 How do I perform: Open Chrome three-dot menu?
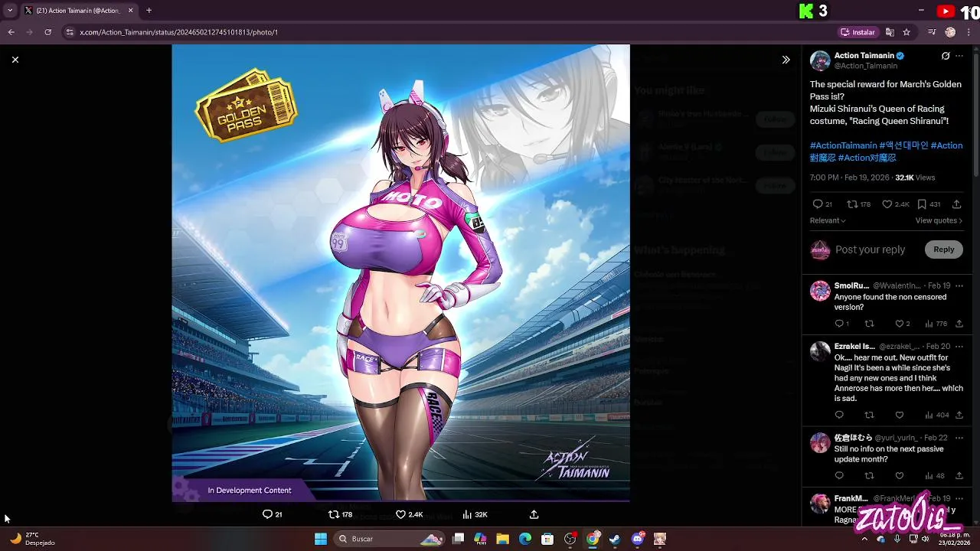coord(969,32)
